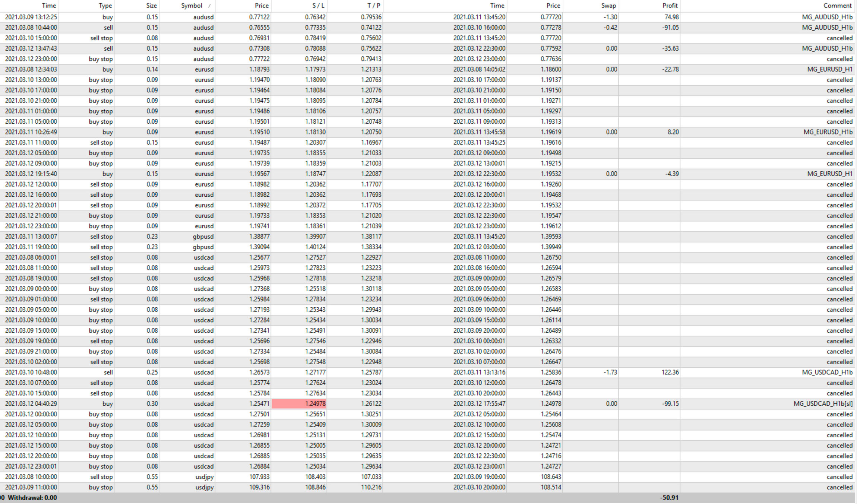Screen dimensions: 857x504
Task: Sort by the S / L column header
Action: click(x=318, y=6)
